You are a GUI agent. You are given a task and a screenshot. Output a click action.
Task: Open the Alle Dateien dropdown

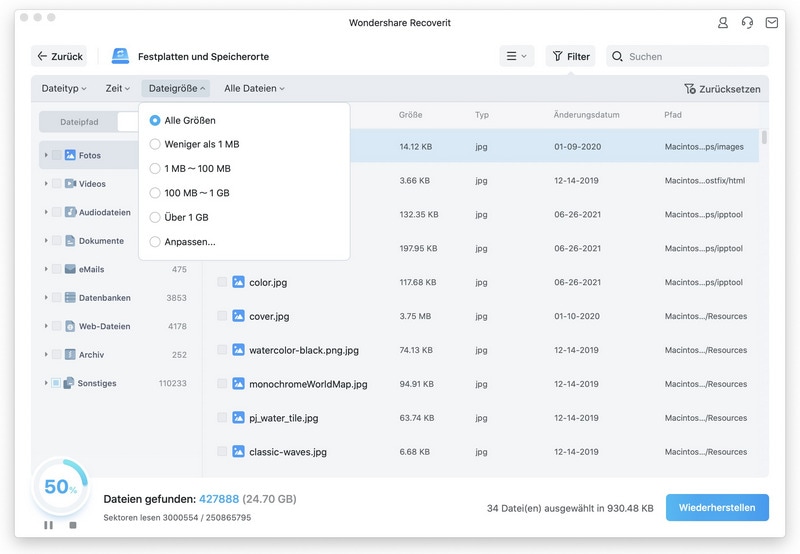(x=254, y=88)
